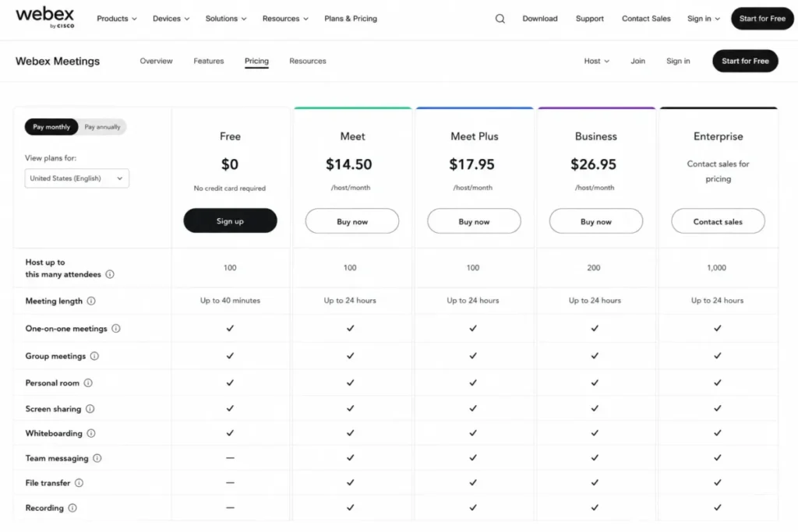Switch to Pay annually billing
Screen dimensions: 798x532
102,127
